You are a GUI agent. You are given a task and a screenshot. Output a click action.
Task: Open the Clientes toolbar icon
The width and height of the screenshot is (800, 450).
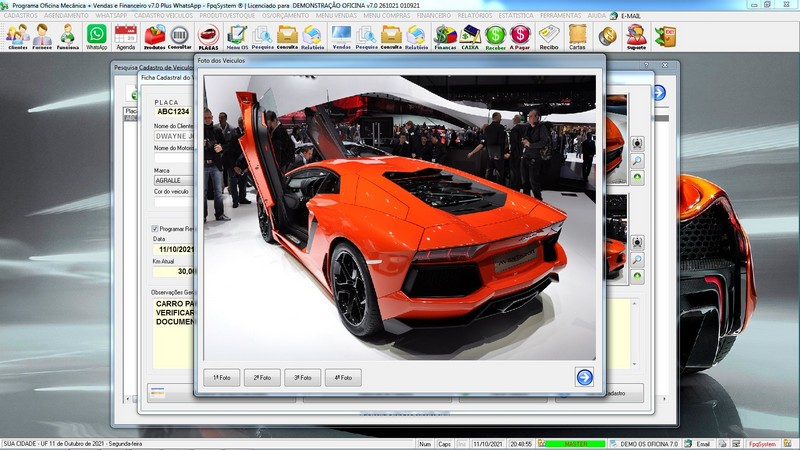[17, 37]
